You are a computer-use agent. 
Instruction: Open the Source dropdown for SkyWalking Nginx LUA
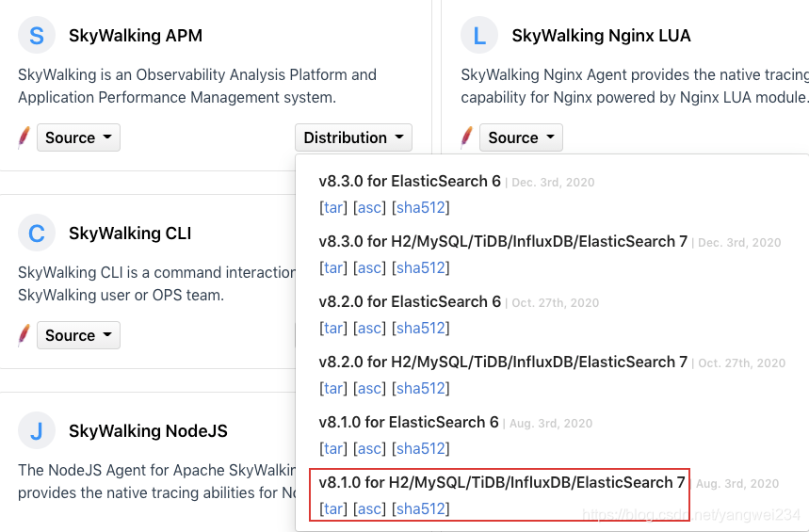[521, 137]
